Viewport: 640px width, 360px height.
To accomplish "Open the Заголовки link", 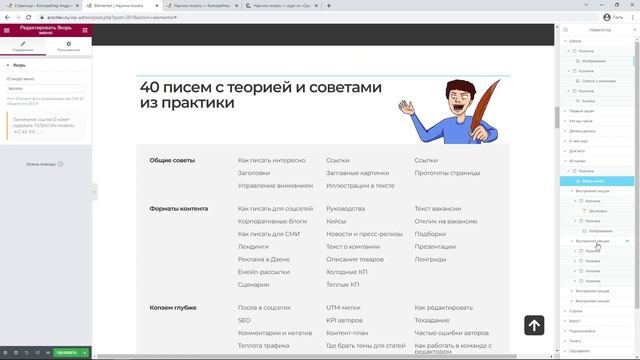I will [x=254, y=173].
